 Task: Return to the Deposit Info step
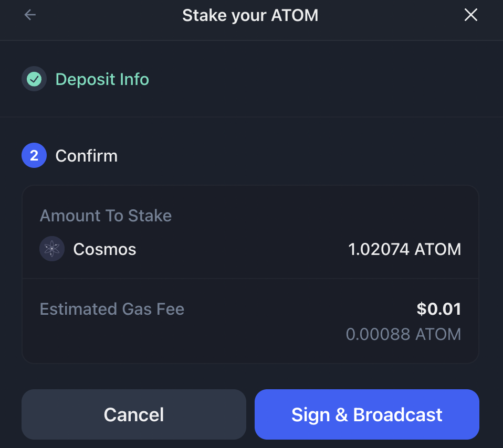pos(102,79)
